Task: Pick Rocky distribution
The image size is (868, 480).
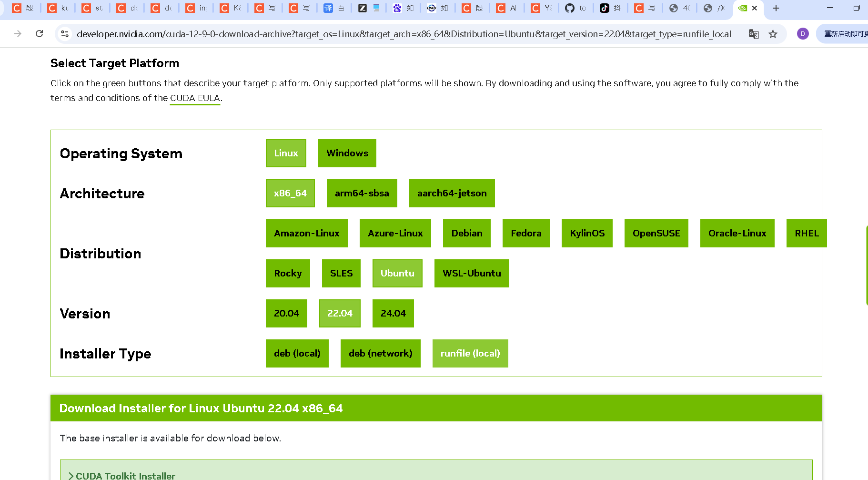Action: 288,273
